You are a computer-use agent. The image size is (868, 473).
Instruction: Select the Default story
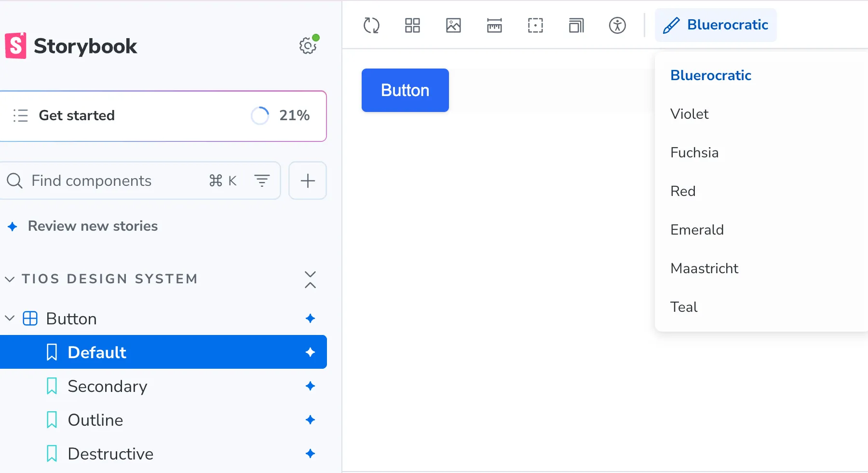(x=163, y=352)
